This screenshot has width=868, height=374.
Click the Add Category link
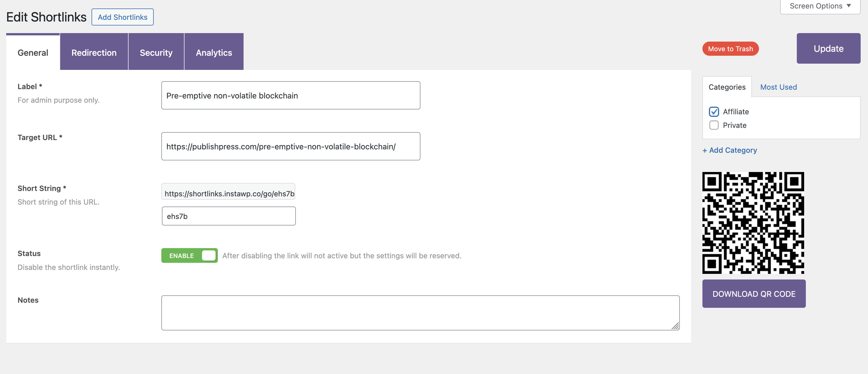730,150
